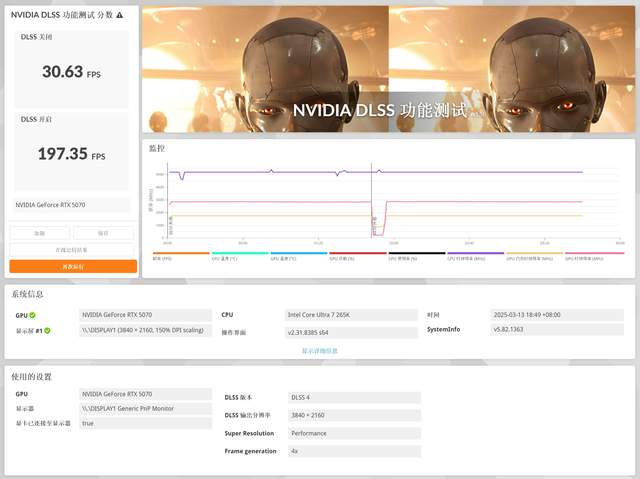Click the green check icon next to display #1
Viewport: 640px width, 479px height.
point(47,330)
